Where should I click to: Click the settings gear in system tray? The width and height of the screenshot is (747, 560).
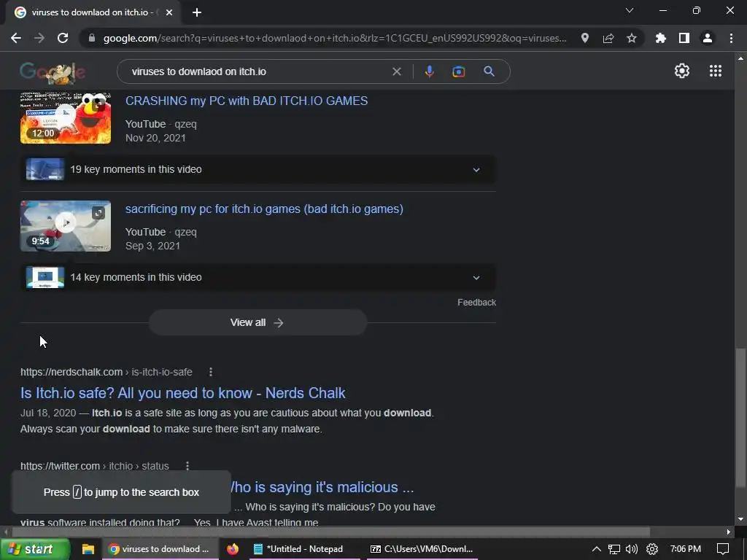[x=651, y=549]
